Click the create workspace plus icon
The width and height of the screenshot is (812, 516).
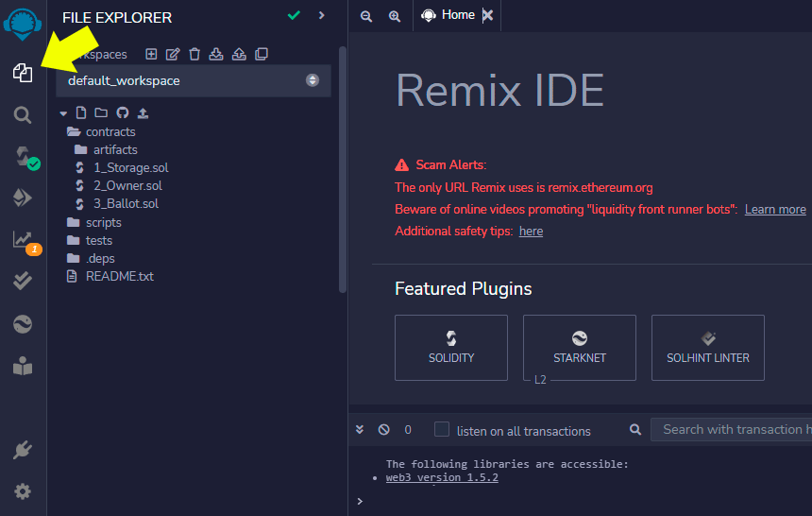click(x=151, y=54)
